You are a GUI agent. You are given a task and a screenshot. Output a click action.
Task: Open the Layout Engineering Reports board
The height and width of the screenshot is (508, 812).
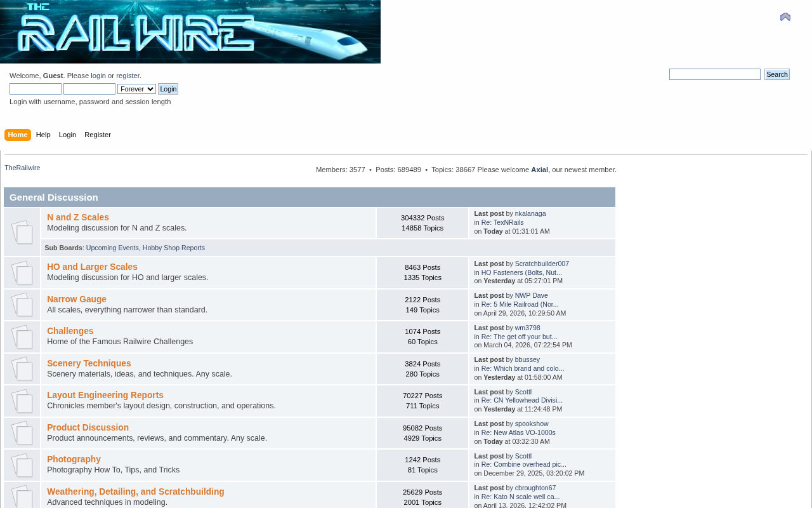tap(105, 395)
